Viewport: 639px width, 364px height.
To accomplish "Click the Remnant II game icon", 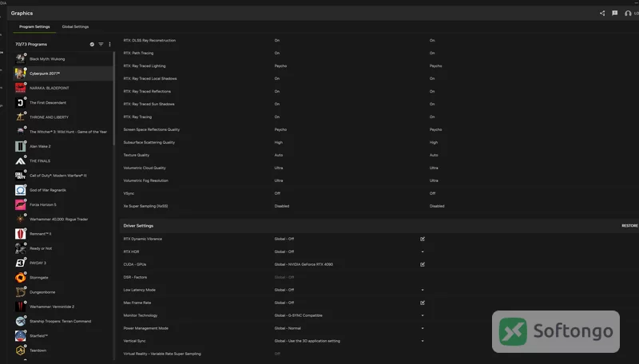I will tap(21, 234).
